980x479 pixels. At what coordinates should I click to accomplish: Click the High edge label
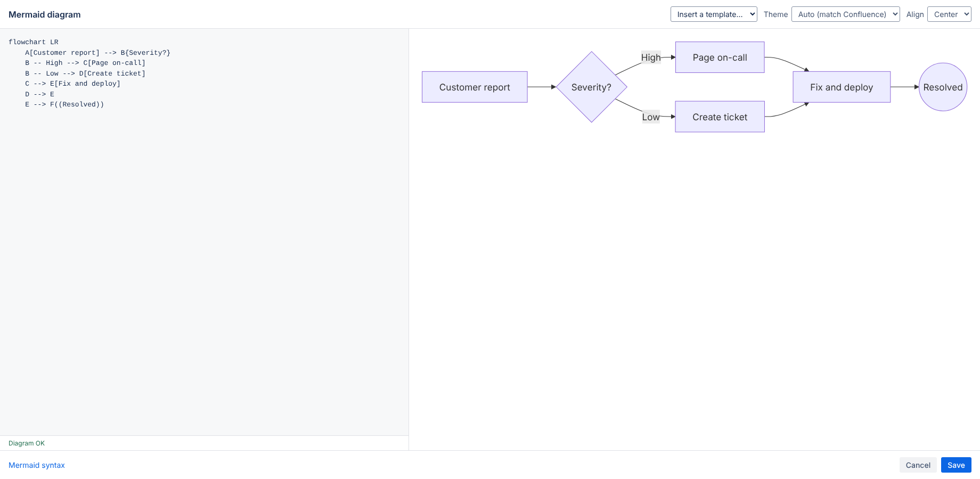click(x=651, y=57)
